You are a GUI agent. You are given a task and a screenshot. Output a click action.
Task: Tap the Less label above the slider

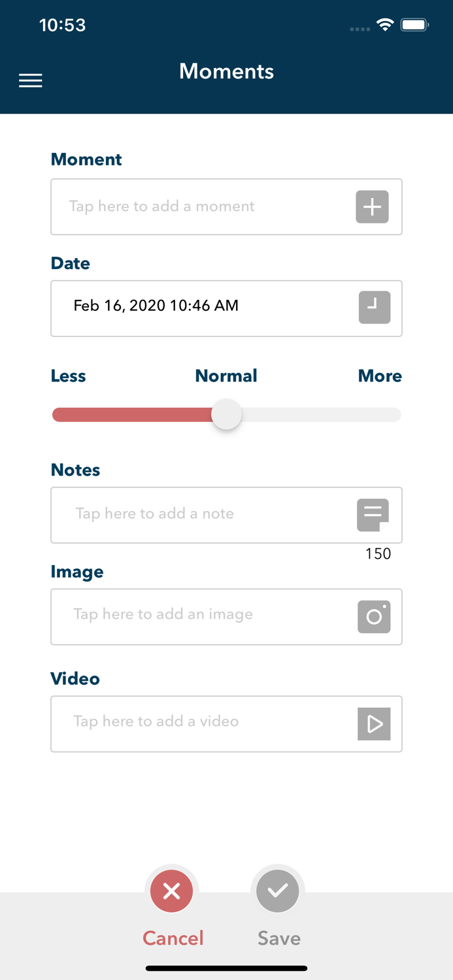(69, 376)
